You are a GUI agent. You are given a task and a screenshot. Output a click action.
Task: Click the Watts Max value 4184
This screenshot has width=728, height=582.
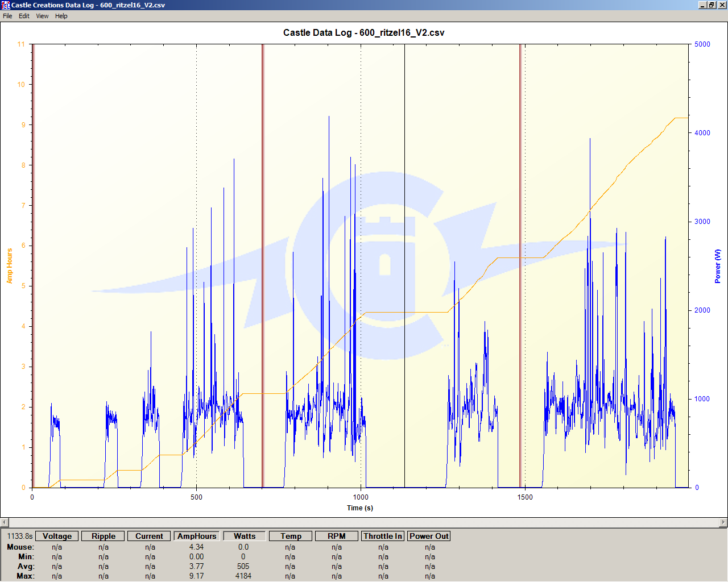[243, 576]
